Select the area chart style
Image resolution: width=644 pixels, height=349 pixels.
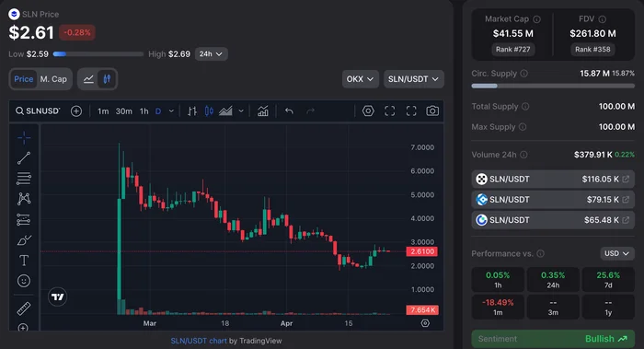(225, 111)
